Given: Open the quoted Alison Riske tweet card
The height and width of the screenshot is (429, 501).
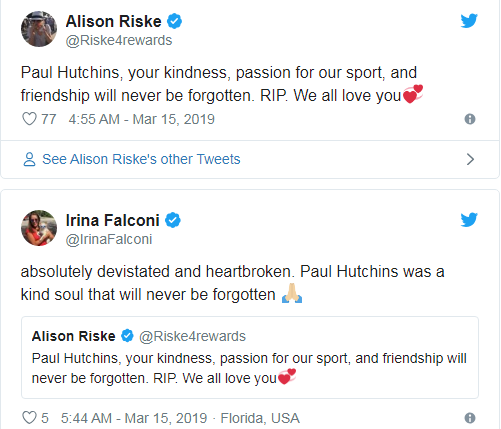Looking at the screenshot, I should [250, 357].
